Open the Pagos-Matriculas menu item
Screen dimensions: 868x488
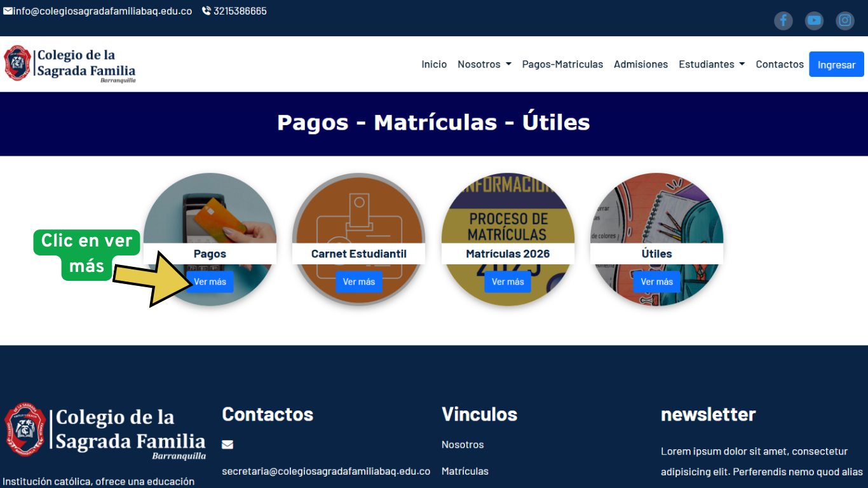pos(562,64)
